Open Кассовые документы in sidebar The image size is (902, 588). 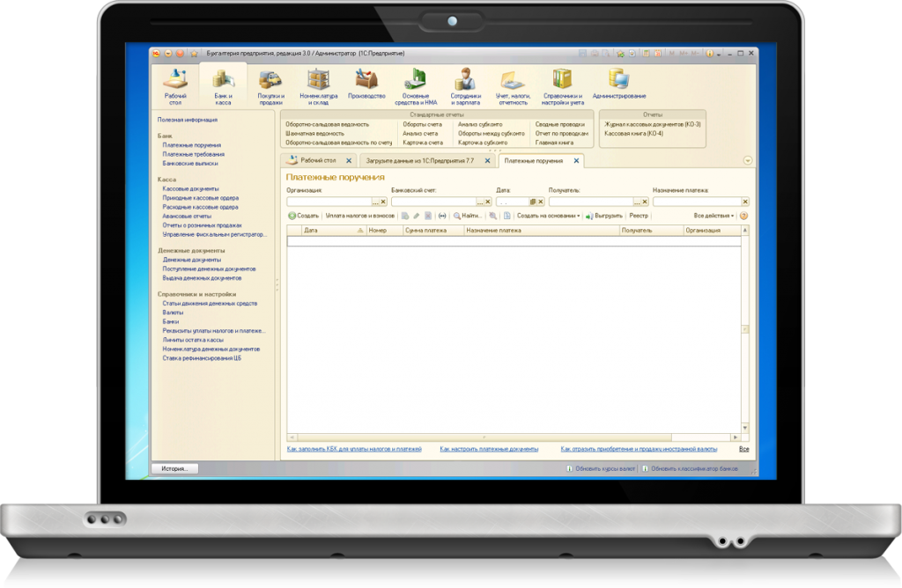pos(190,188)
